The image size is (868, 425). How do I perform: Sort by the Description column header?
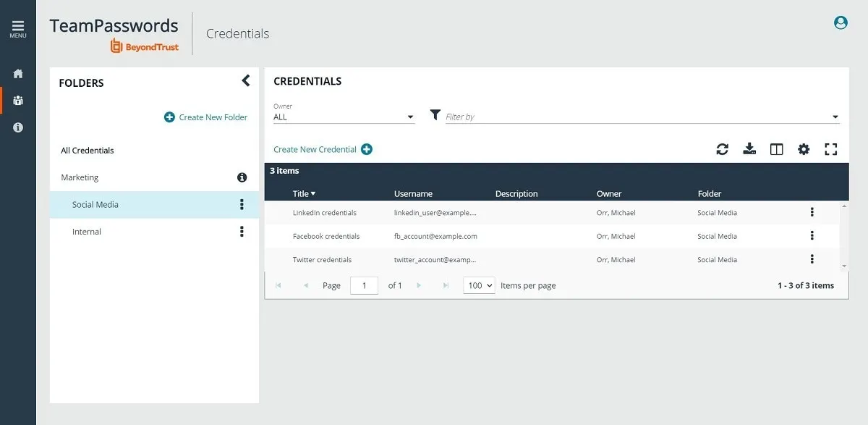click(516, 193)
